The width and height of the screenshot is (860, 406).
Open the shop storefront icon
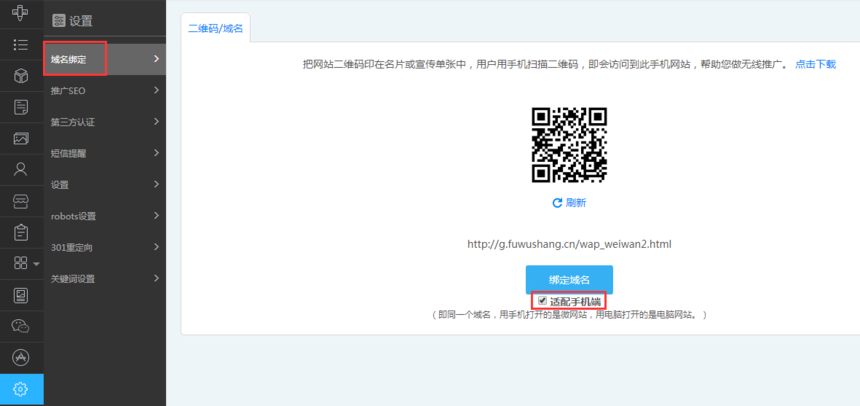pos(21,201)
